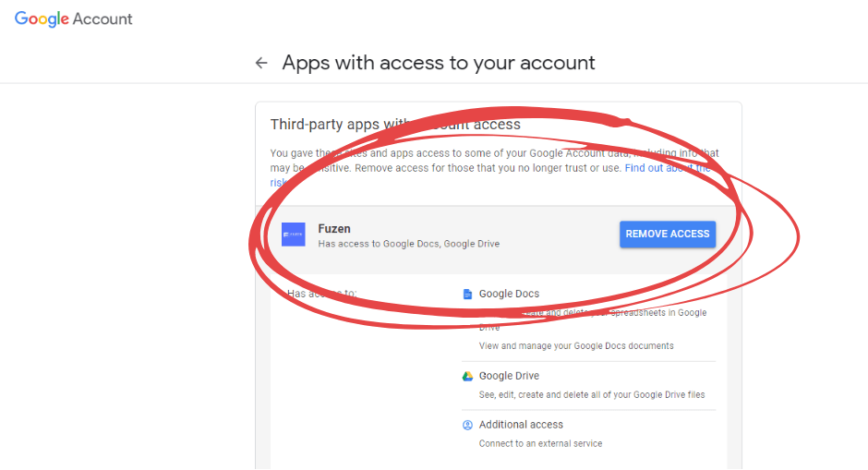The image size is (868, 470).
Task: Click 'Connect to an external service' text
Action: [540, 443]
